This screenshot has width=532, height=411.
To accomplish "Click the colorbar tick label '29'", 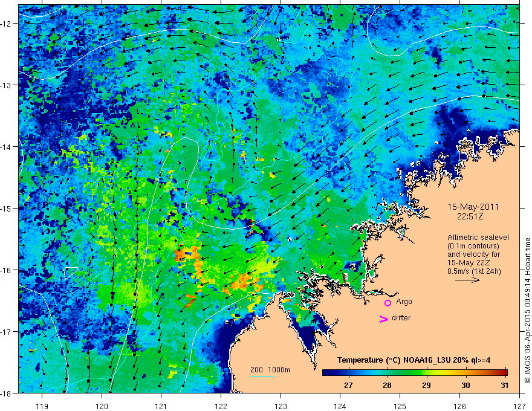I will click(x=426, y=385).
